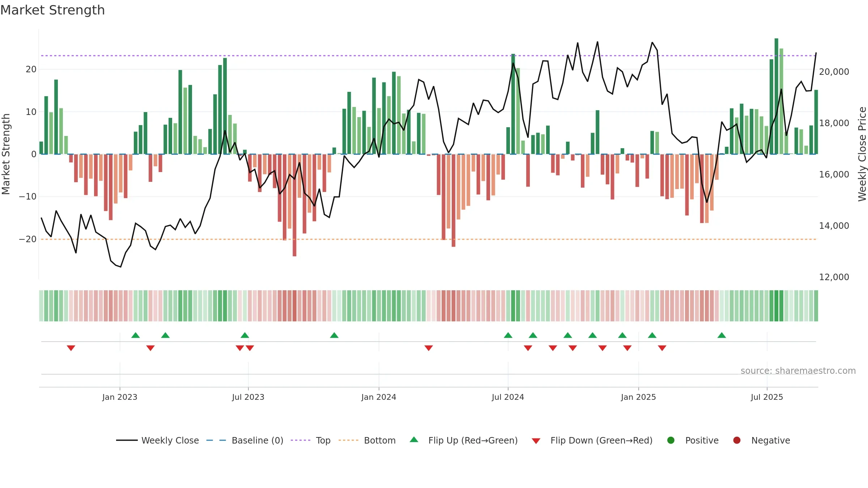Click the flip-down marker right after Jan 2025
This screenshot has width=868, height=488.
click(x=662, y=348)
